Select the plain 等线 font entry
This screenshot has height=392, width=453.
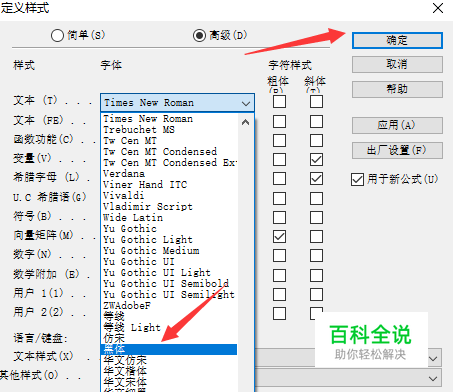point(169,317)
